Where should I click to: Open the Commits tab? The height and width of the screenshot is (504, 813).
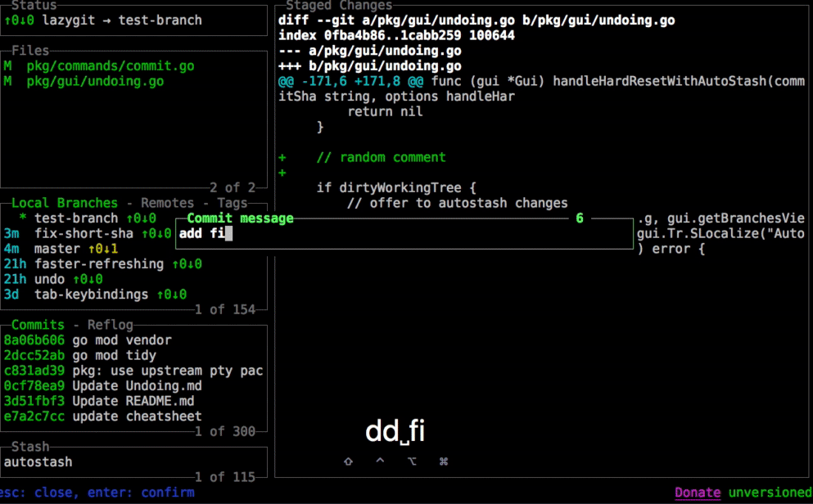pos(38,325)
